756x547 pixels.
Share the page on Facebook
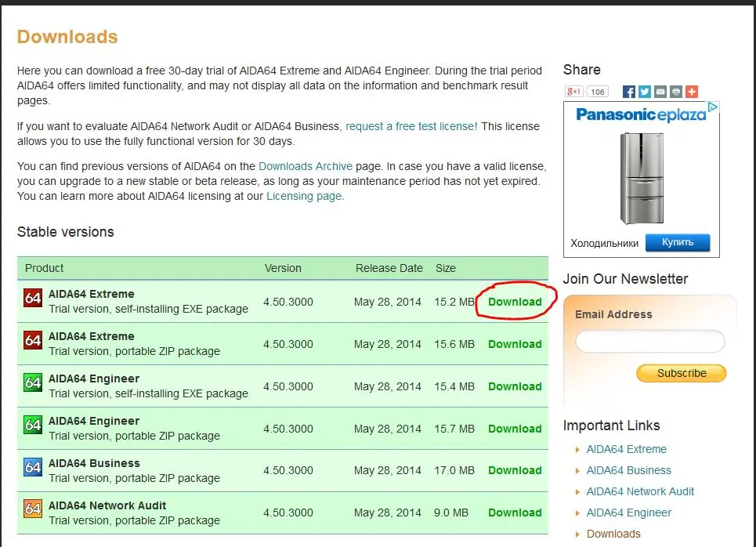(x=629, y=92)
